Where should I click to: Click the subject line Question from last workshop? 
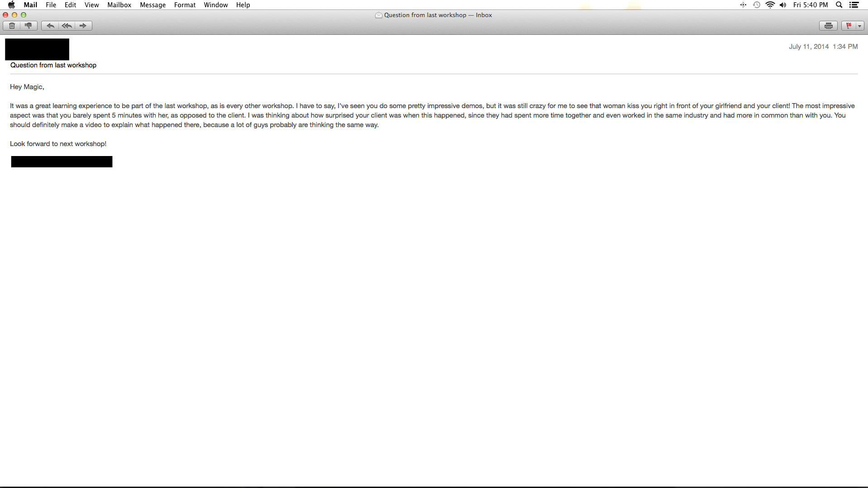tap(53, 65)
